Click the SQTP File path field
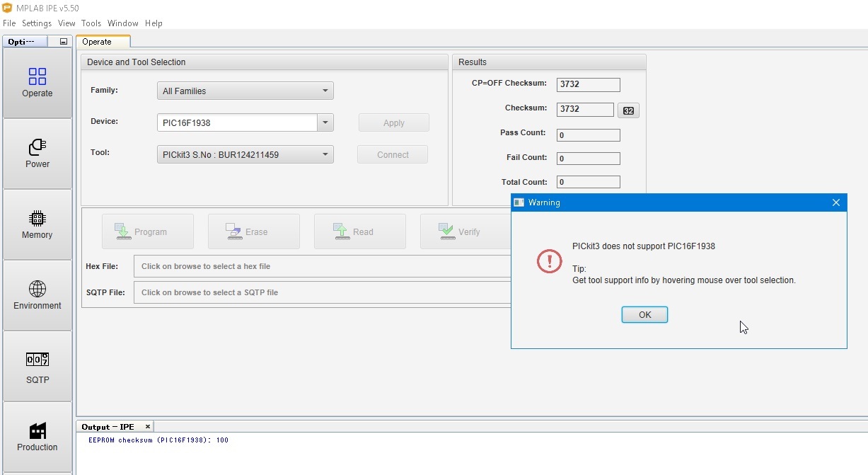The width and height of the screenshot is (868, 475). point(322,292)
